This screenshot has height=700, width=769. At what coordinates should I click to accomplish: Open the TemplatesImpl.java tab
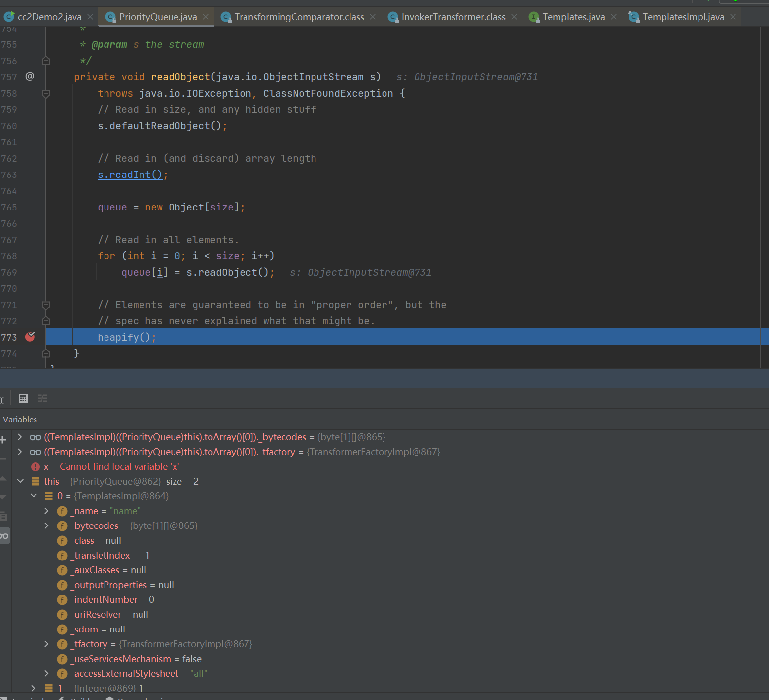click(683, 17)
